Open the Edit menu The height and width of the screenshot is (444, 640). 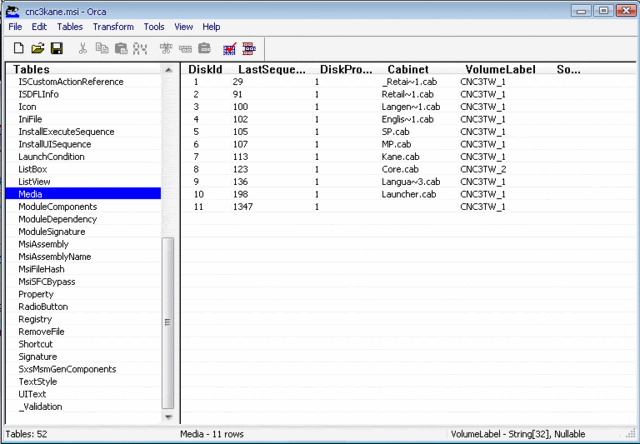pos(39,27)
